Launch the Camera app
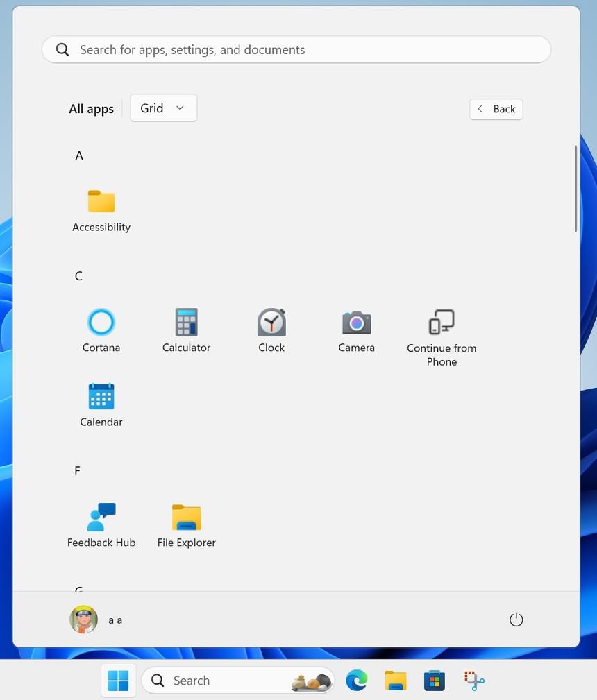 pyautogui.click(x=356, y=330)
